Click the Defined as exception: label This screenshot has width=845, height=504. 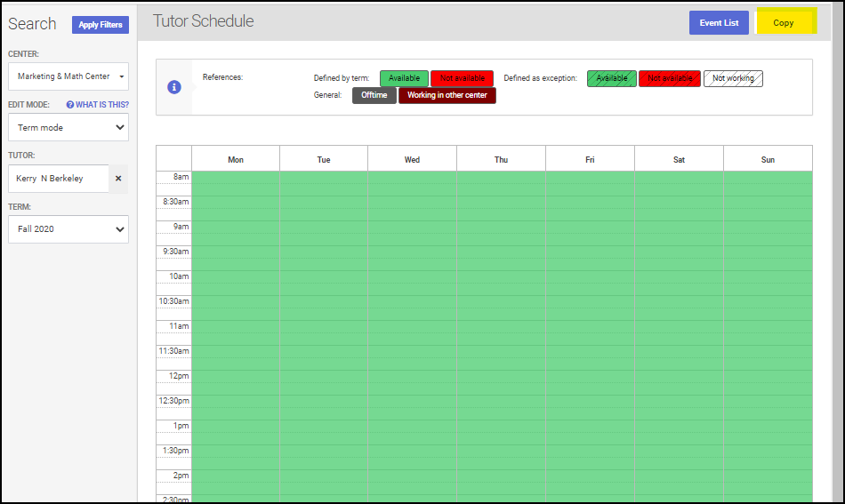point(540,78)
